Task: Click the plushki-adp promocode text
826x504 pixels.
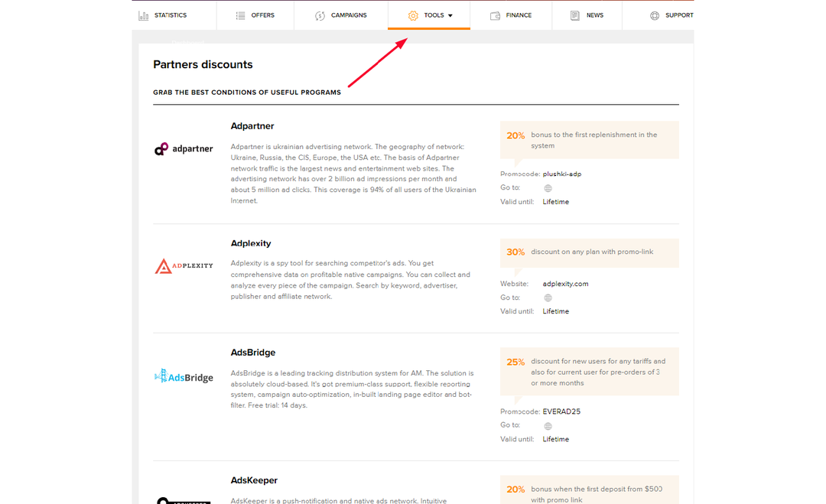Action: (x=561, y=174)
